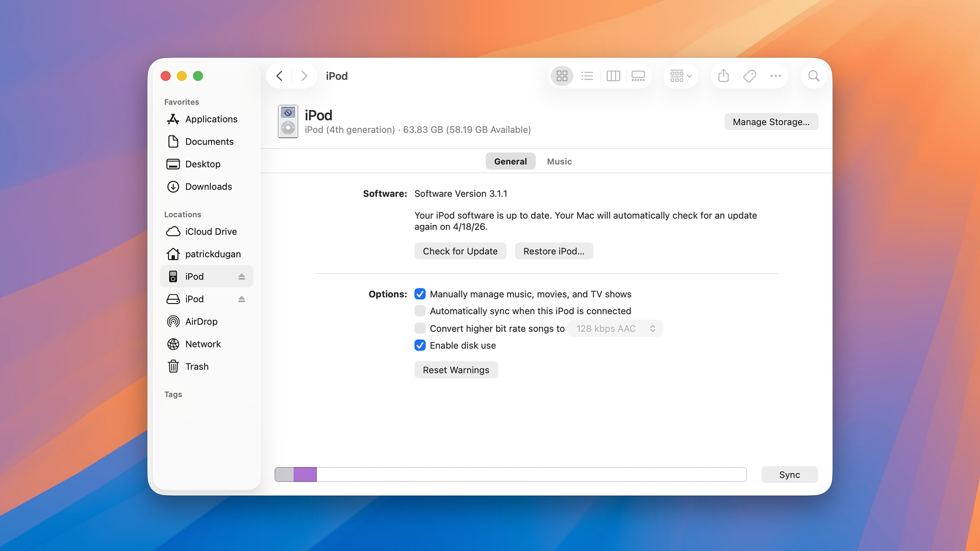Click the empty portion of the storage bar
The width and height of the screenshot is (980, 551).
point(531,474)
